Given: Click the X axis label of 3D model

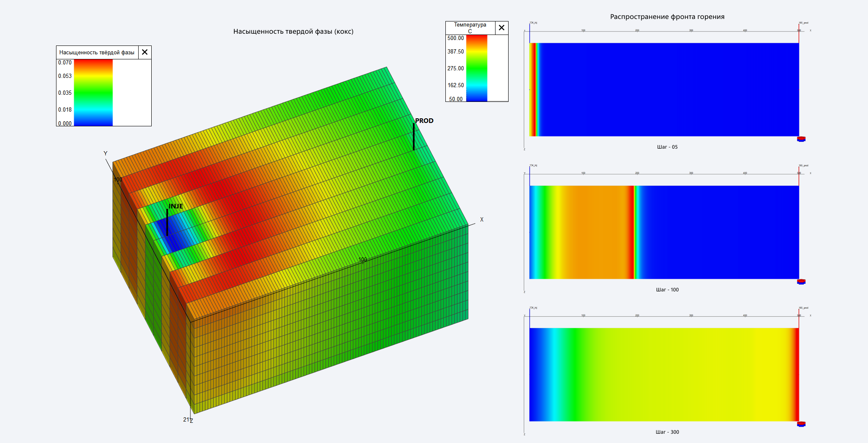Looking at the screenshot, I should (482, 219).
